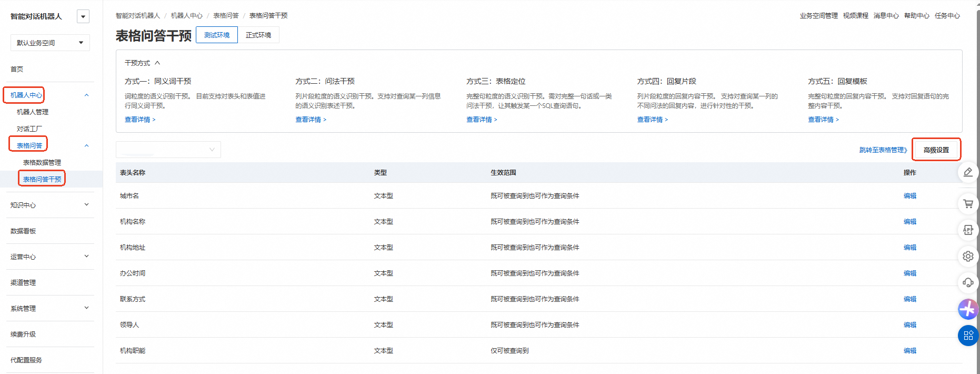Click 表格问答 in the breadcrumb
Screen dimensions: 980x374
pos(226,16)
